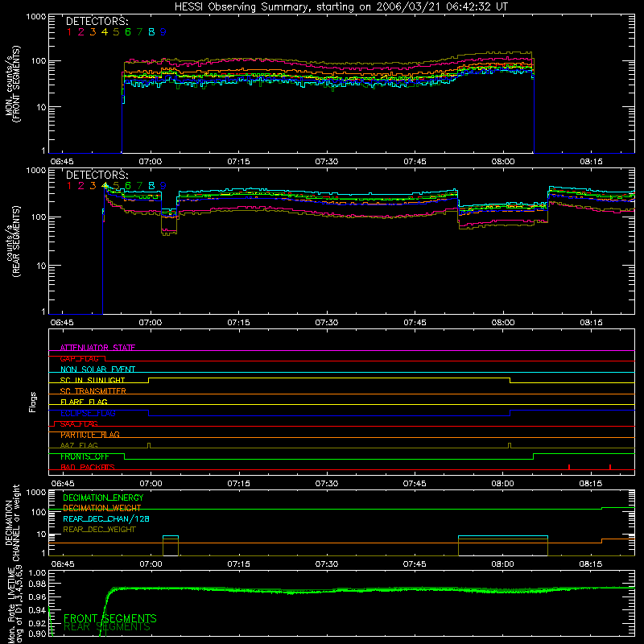Click the FLARE_FLAG label
644x644 pixels.
click(84, 402)
